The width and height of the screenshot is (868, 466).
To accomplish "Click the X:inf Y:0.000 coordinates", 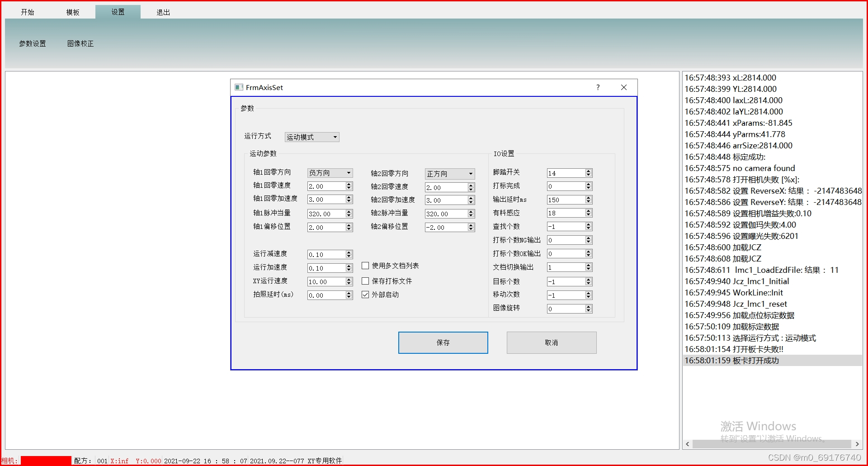I will coord(136,461).
